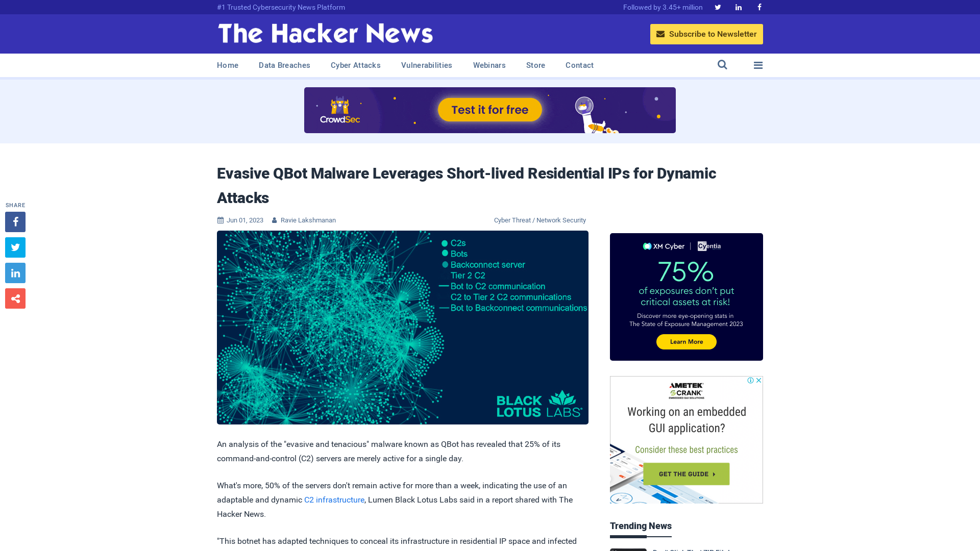Click the GET THE GUIDE button in ad
The height and width of the screenshot is (551, 980).
coord(687,473)
